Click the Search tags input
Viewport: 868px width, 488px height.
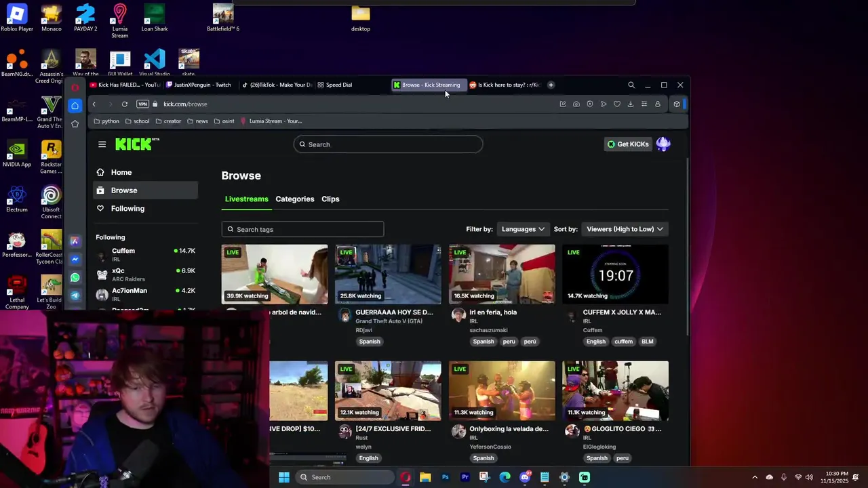coord(302,229)
